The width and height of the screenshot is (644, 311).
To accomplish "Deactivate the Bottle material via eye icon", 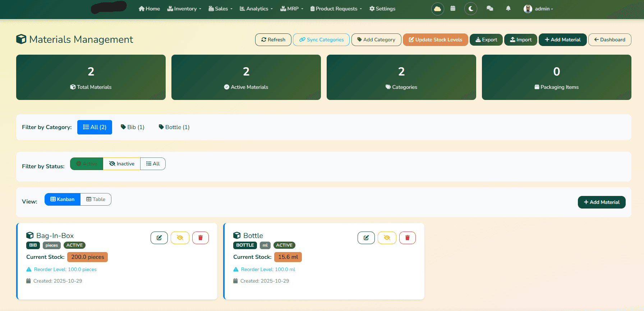I will tap(387, 238).
